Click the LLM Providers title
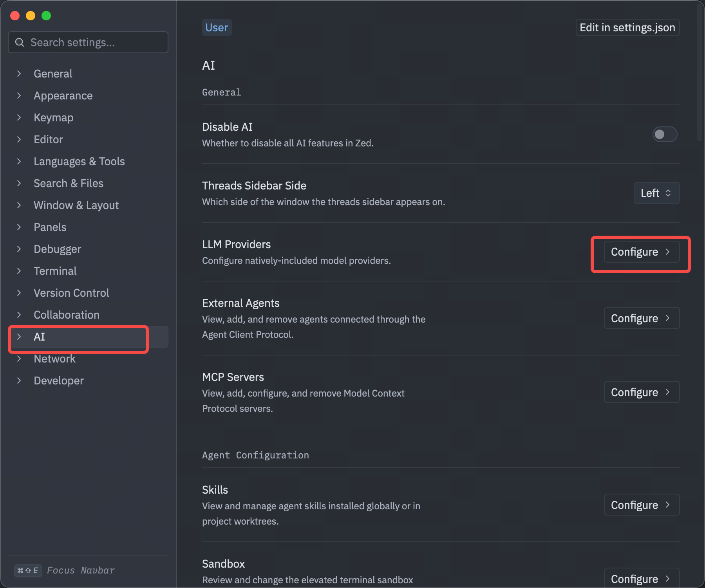 click(x=236, y=244)
